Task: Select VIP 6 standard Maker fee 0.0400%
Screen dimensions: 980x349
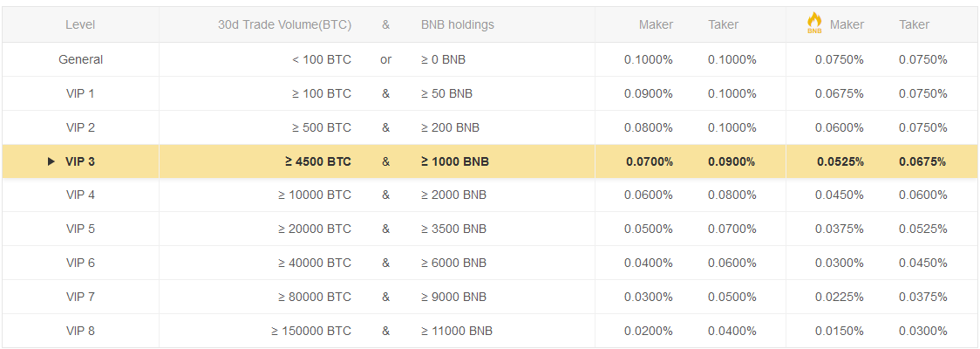Action: click(x=649, y=263)
